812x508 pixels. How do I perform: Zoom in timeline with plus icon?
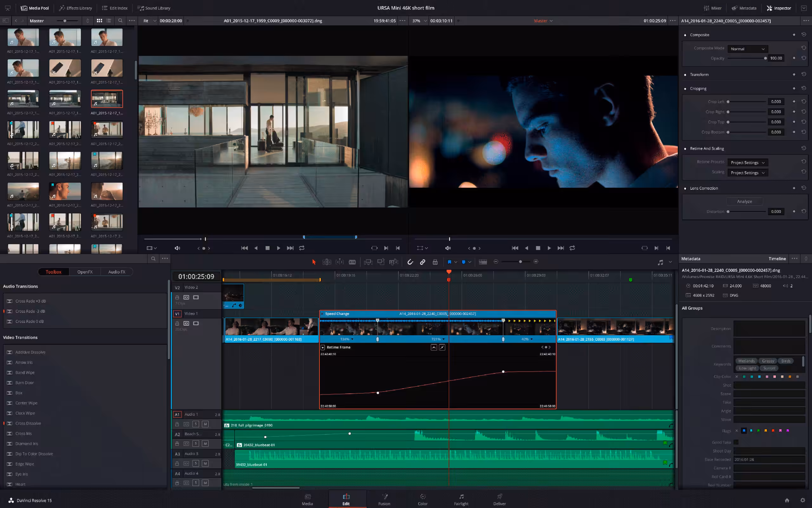click(536, 261)
